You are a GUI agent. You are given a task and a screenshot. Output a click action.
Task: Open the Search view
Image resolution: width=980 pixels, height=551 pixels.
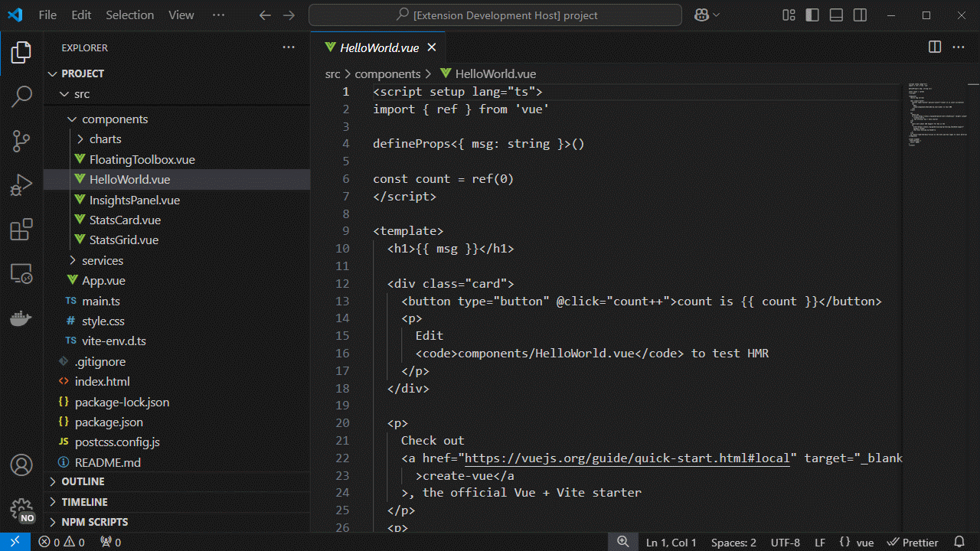pos(21,96)
